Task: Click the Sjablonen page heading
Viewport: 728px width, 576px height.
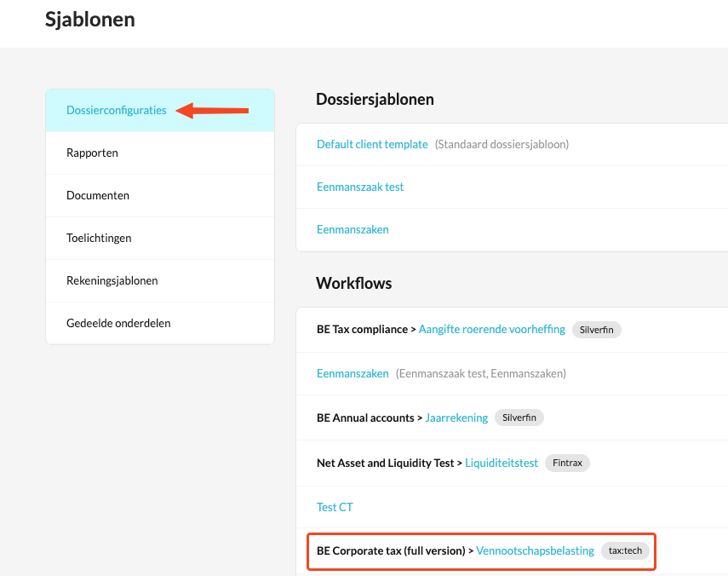Action: pos(90,20)
